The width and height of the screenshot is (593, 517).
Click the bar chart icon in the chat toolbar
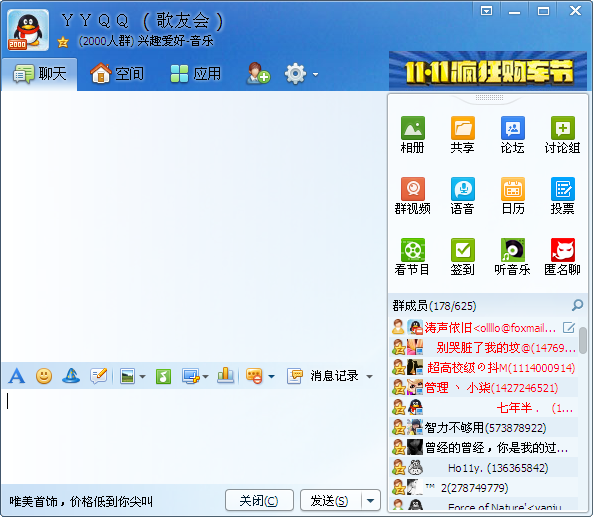tap(225, 376)
